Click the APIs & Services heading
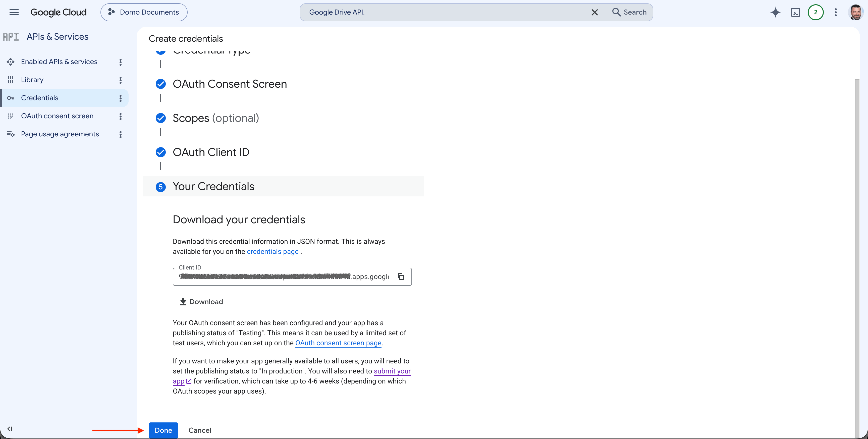 click(58, 37)
